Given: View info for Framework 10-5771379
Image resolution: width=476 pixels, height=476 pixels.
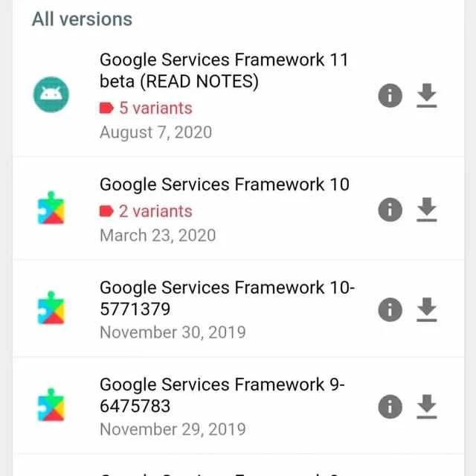Looking at the screenshot, I should tap(390, 309).
